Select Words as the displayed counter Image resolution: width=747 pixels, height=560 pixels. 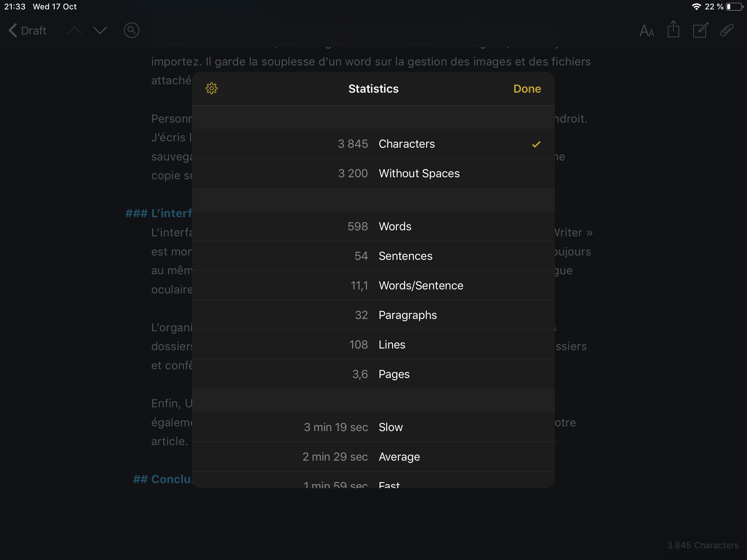tap(373, 226)
